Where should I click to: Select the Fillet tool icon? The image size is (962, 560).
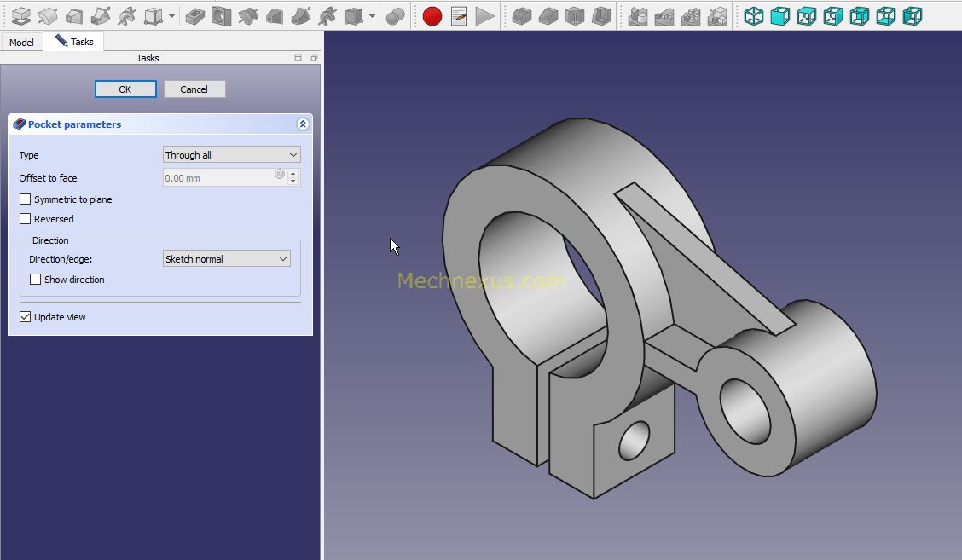(x=522, y=15)
